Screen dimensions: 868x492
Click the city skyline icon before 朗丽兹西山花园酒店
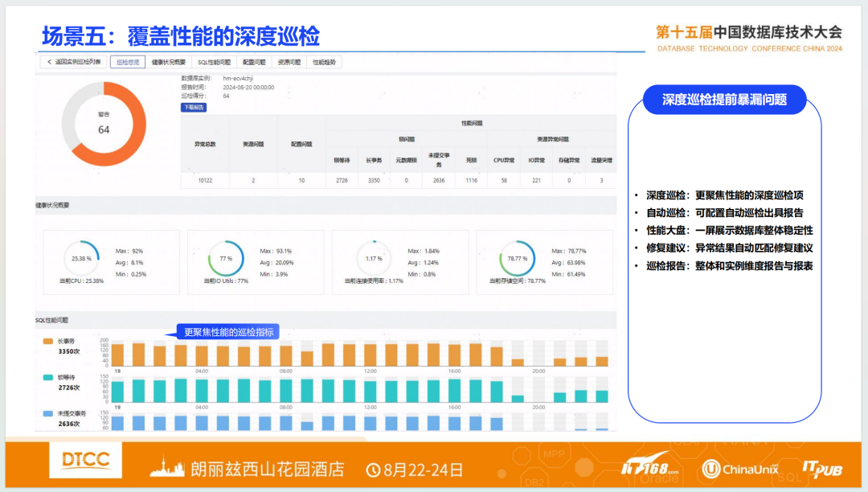pyautogui.click(x=167, y=468)
